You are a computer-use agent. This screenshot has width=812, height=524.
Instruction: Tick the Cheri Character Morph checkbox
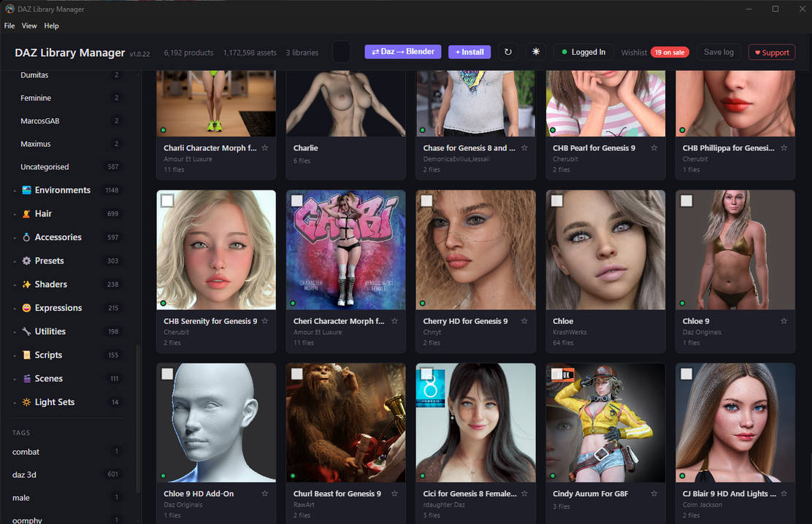[296, 201]
